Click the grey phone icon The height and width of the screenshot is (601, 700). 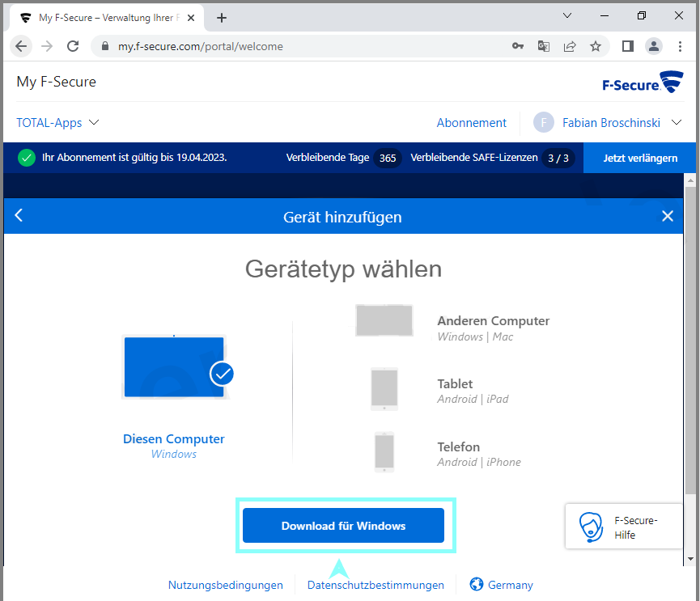(x=384, y=451)
